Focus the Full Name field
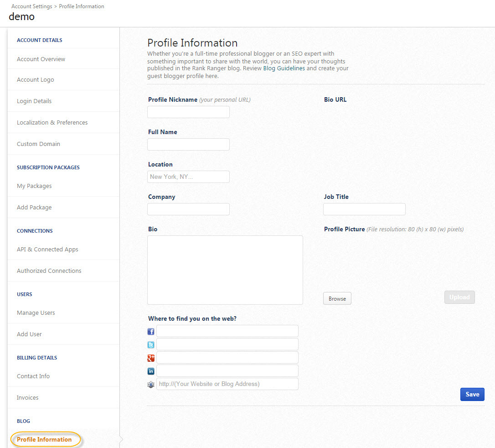 coord(188,144)
